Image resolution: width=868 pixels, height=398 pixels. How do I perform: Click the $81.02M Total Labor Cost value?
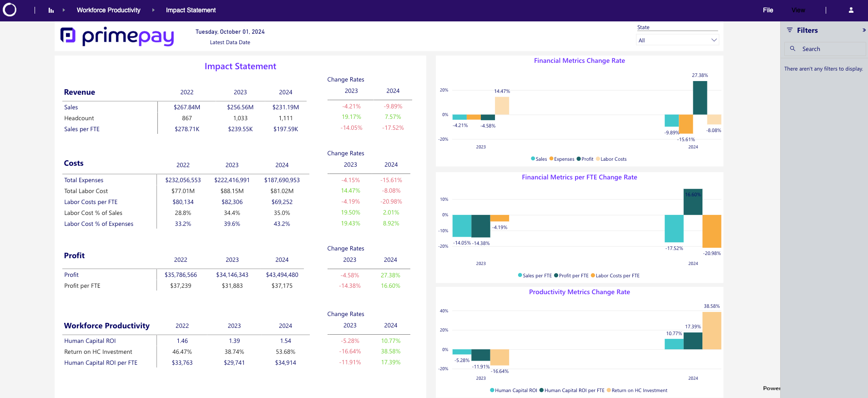click(x=282, y=191)
